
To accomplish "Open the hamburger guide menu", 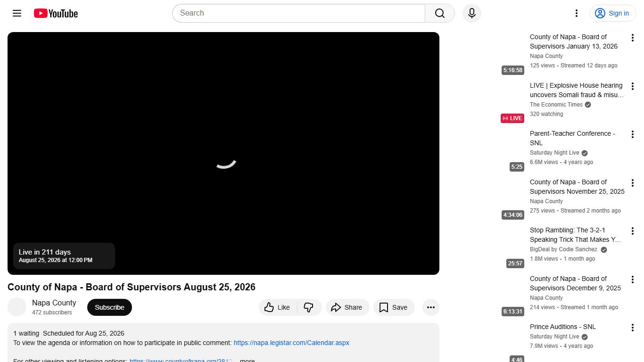I will click(x=17, y=13).
